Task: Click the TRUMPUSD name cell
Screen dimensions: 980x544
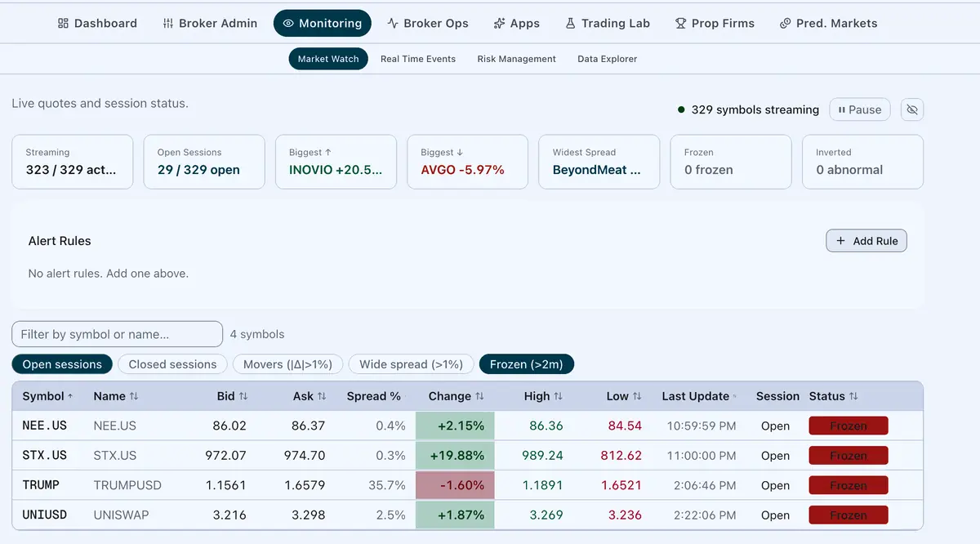Action: (x=127, y=485)
